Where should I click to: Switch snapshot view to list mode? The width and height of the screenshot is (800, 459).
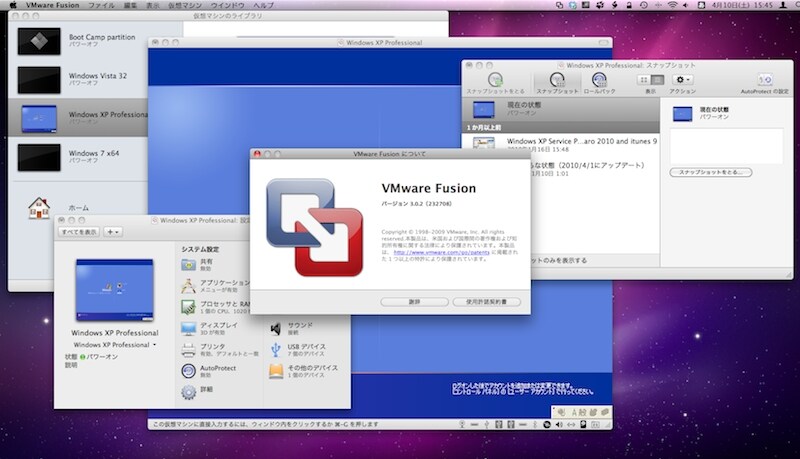click(x=657, y=80)
